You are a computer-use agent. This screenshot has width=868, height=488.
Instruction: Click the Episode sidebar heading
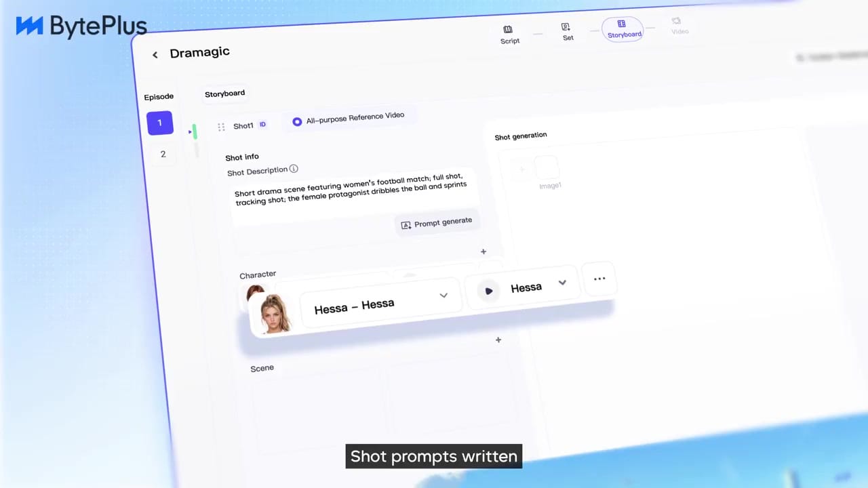pyautogui.click(x=159, y=97)
